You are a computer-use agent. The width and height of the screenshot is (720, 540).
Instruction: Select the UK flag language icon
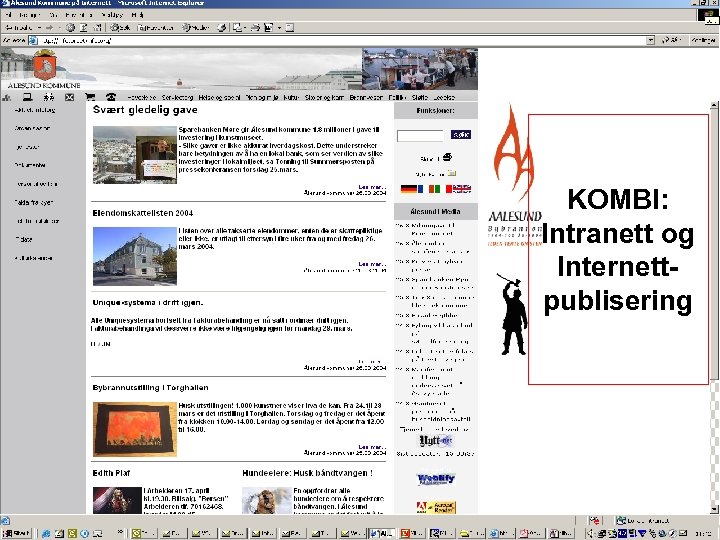pyautogui.click(x=462, y=189)
